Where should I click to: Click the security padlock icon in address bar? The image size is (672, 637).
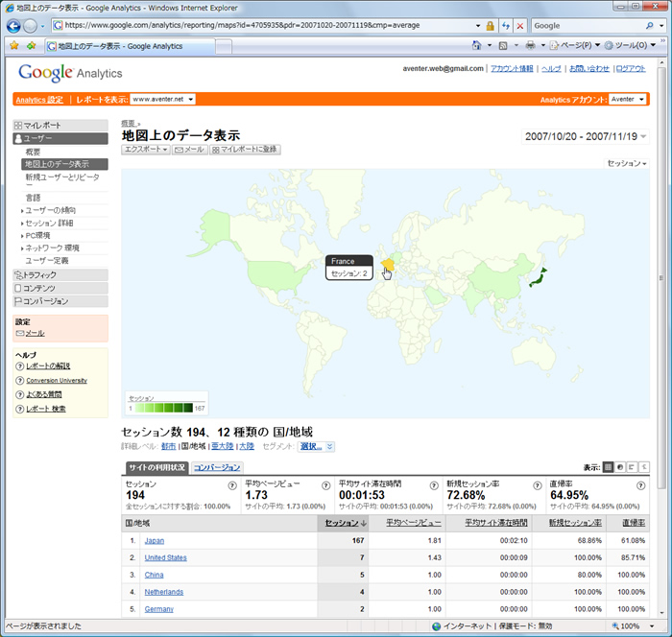tap(490, 26)
